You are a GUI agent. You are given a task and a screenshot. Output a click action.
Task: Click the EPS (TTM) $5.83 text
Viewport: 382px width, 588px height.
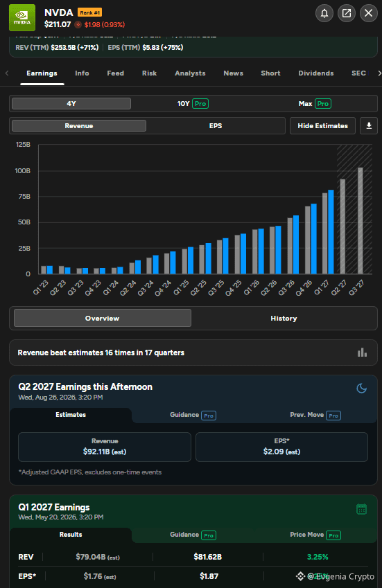(146, 48)
